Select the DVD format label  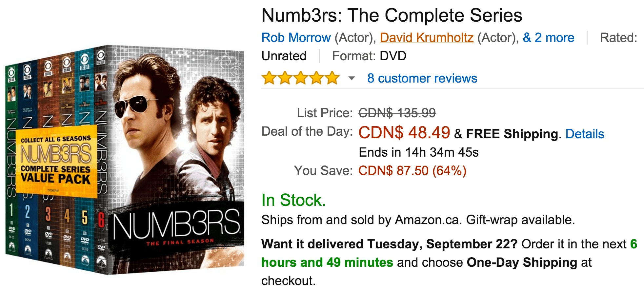[x=392, y=56]
